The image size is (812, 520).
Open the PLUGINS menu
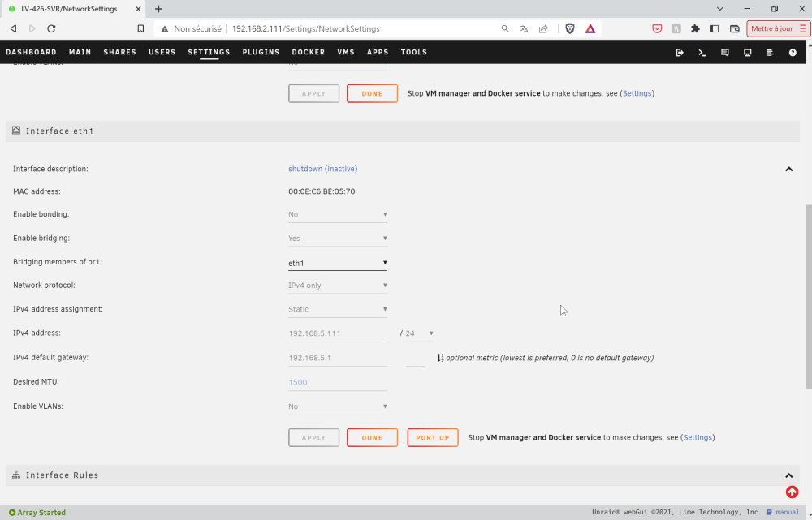(261, 52)
